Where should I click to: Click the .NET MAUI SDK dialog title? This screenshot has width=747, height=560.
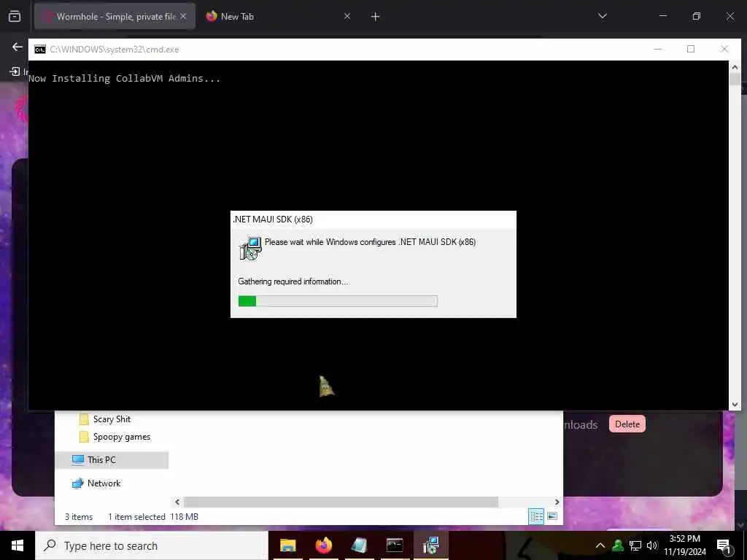click(273, 219)
